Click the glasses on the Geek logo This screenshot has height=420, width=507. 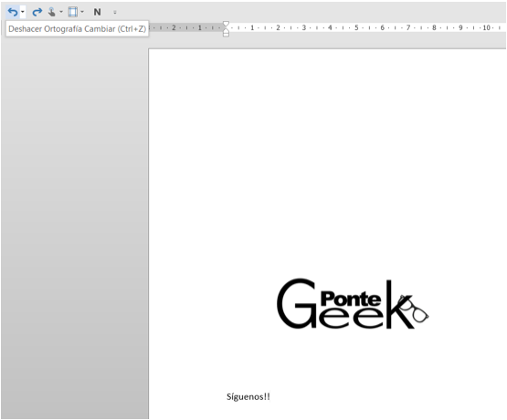pos(415,309)
